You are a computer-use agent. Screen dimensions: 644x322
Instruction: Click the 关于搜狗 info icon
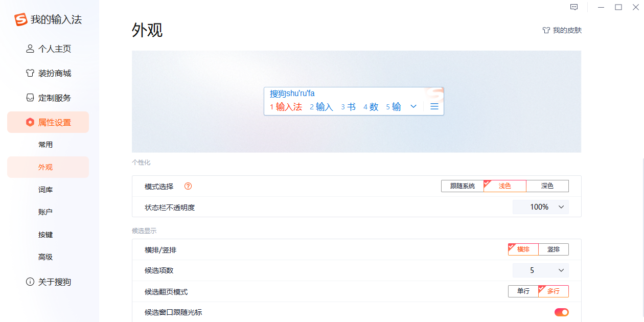30,282
